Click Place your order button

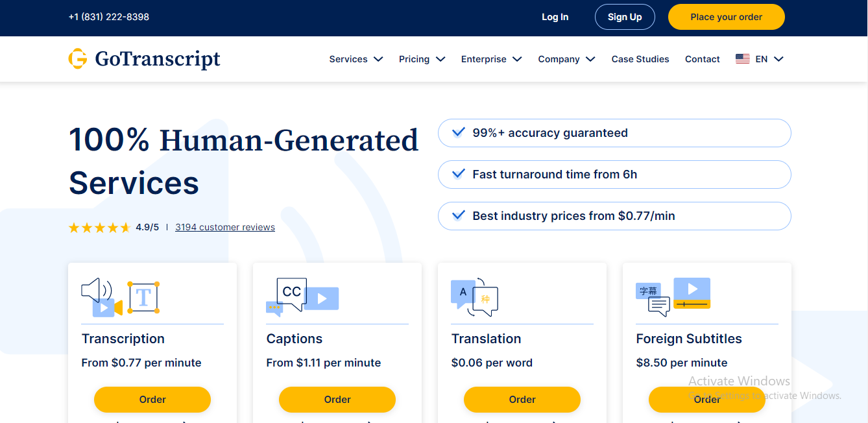pyautogui.click(x=727, y=17)
